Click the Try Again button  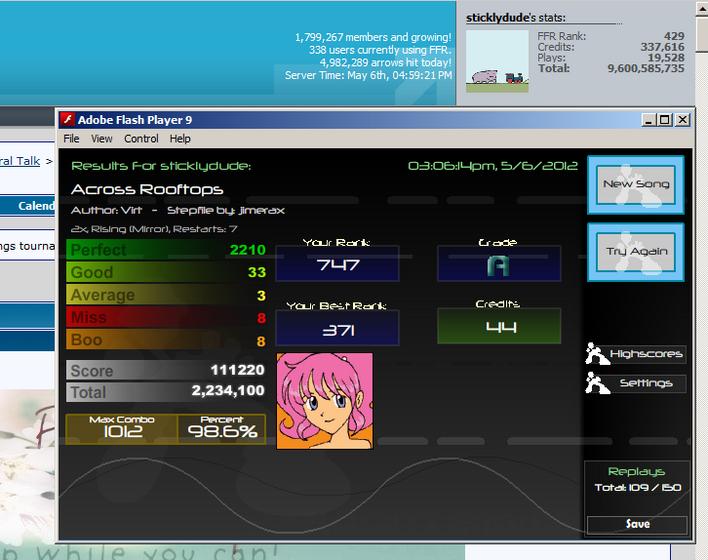point(636,252)
